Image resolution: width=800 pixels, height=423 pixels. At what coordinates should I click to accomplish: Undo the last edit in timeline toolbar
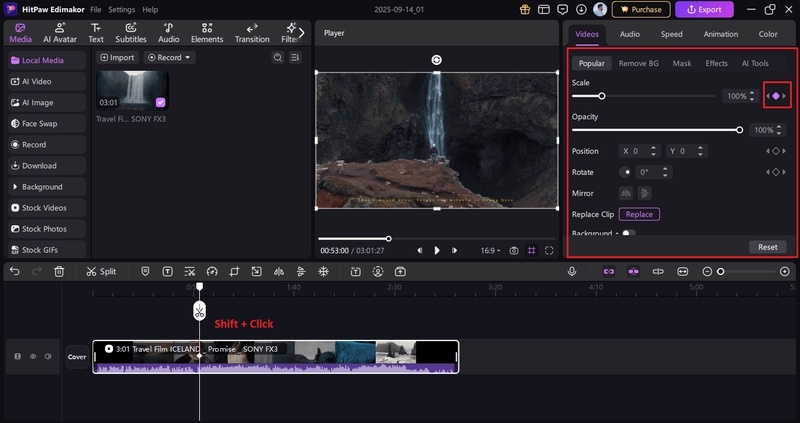pos(14,271)
